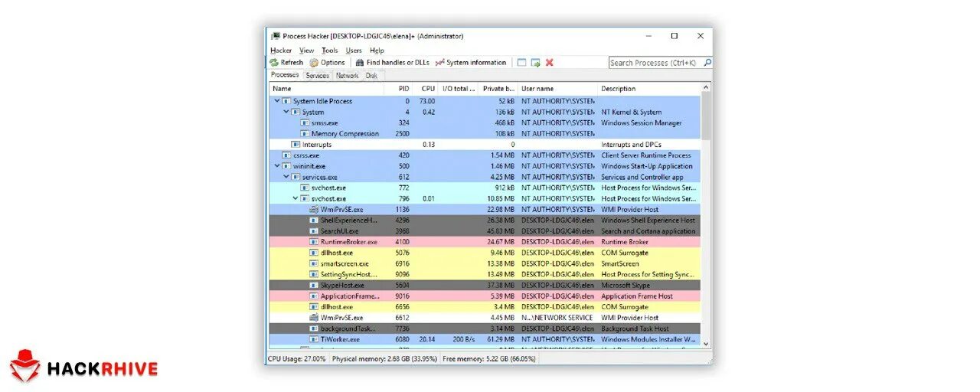Click the SearchUI.exe process icon

[x=314, y=230]
